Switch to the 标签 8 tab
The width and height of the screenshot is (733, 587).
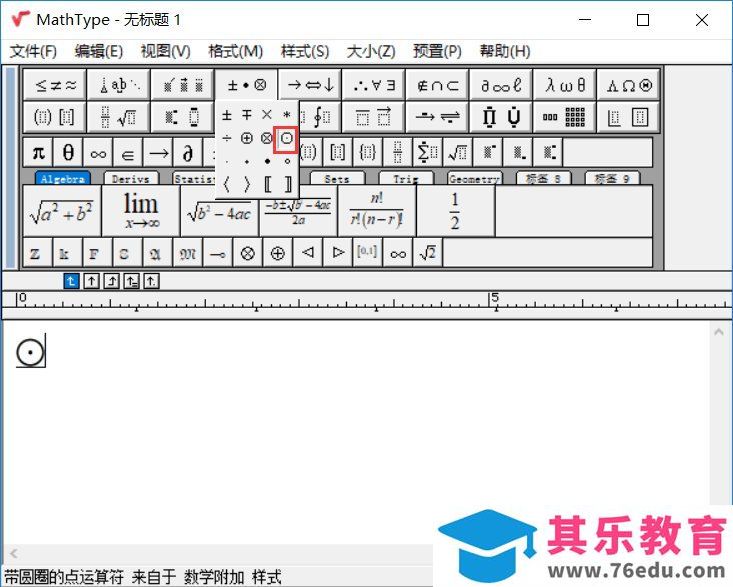[x=543, y=179]
